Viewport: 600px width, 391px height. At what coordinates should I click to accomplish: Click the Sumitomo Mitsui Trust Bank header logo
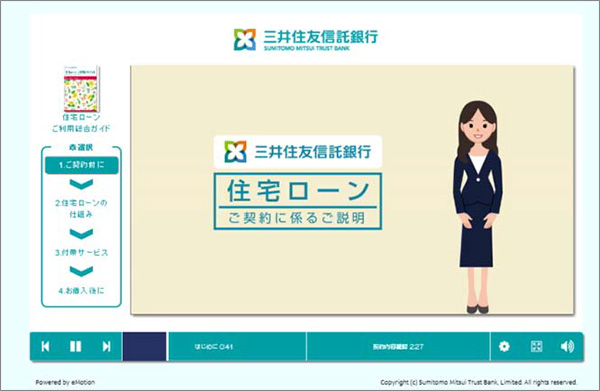click(x=306, y=39)
